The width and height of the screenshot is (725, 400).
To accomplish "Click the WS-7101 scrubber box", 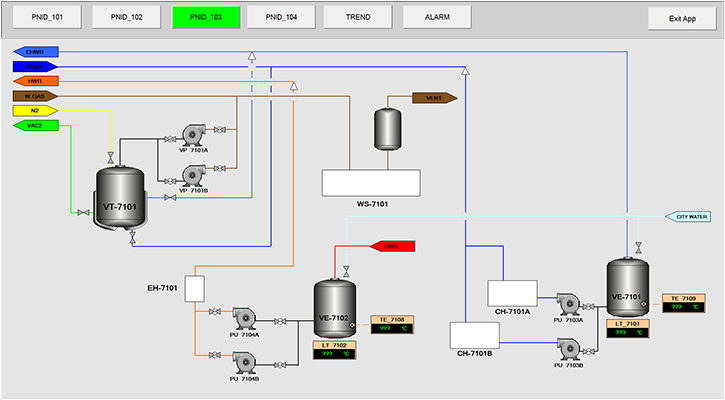I will click(371, 183).
